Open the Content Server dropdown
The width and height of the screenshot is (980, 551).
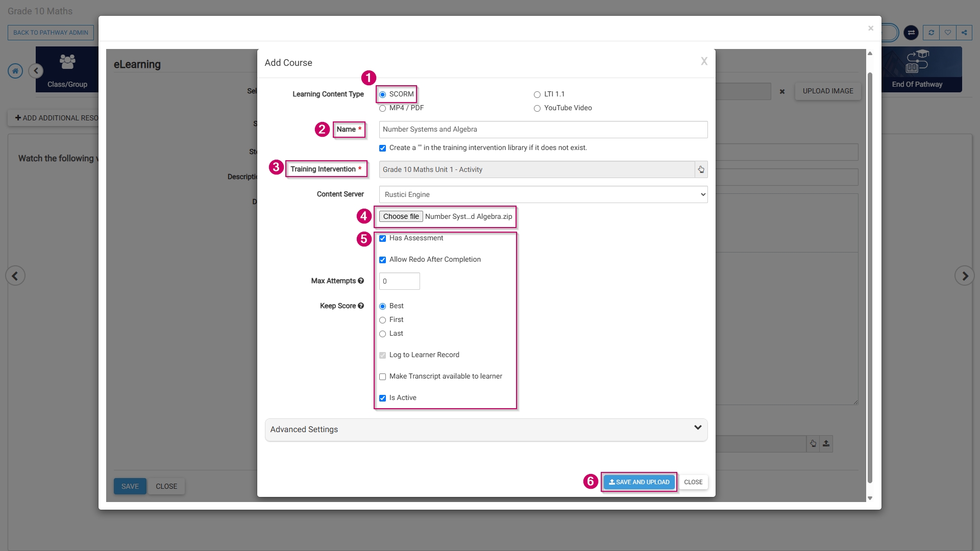click(x=543, y=194)
